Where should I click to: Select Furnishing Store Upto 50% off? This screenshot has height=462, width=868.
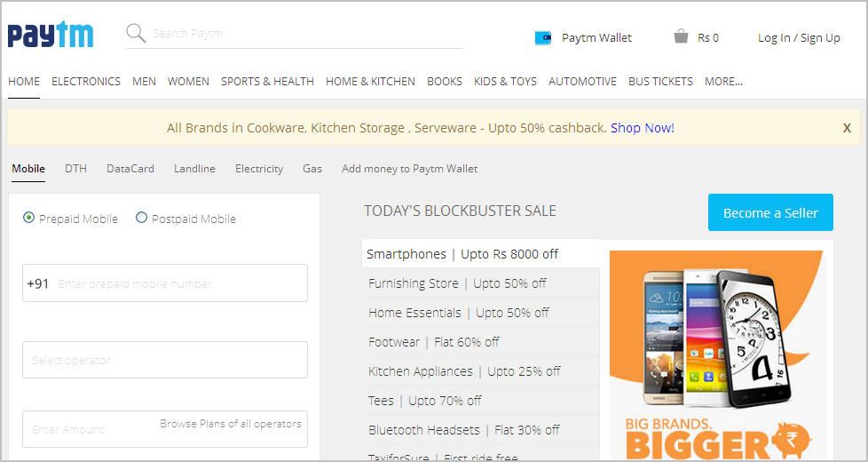click(480, 283)
